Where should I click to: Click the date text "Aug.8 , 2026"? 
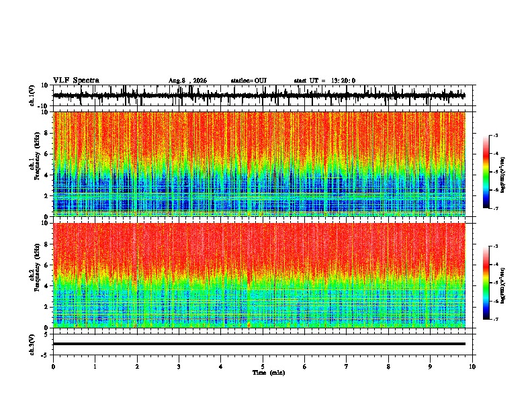coord(187,81)
